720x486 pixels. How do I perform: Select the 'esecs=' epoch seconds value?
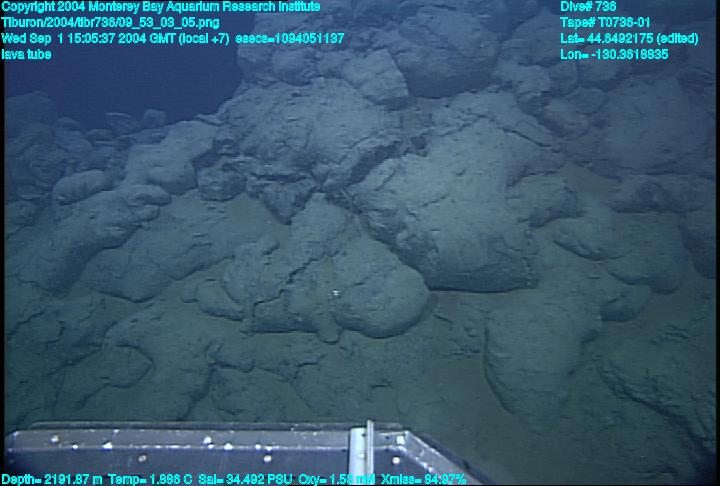tap(290, 39)
